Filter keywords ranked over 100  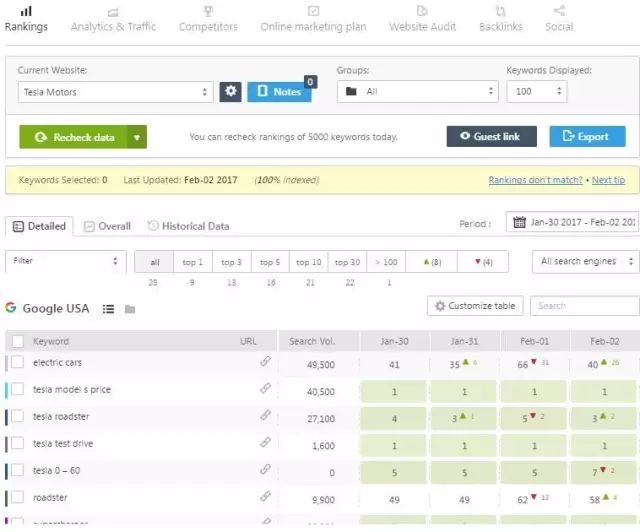coord(386,262)
